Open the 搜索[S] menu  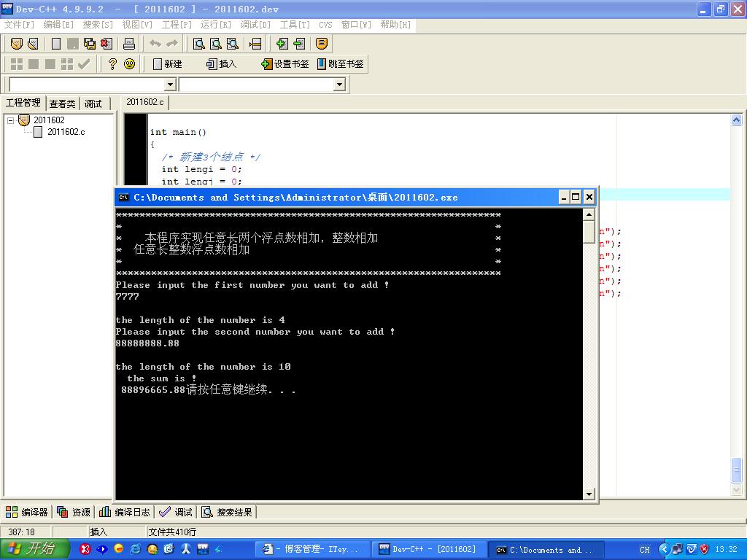[x=98, y=24]
